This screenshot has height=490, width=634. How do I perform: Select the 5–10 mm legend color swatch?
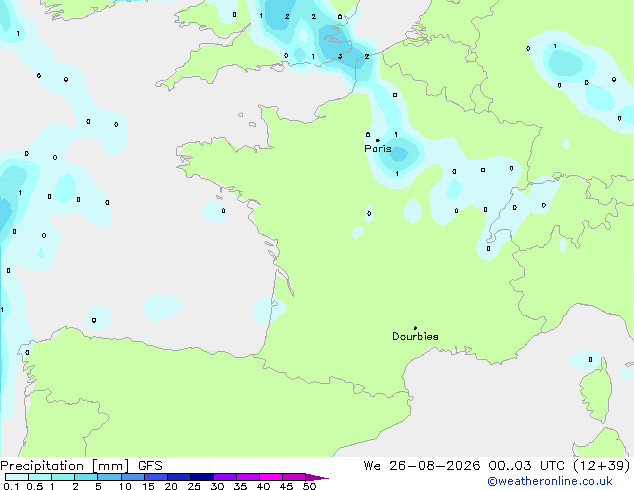pyautogui.click(x=109, y=477)
